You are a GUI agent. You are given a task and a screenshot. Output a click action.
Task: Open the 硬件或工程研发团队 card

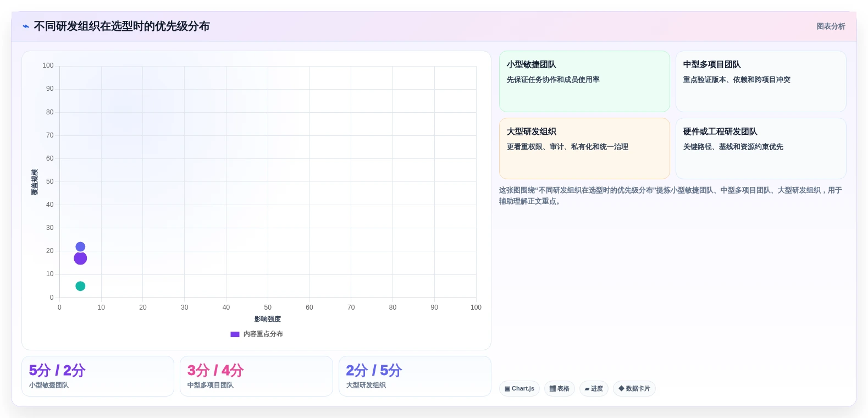point(761,148)
